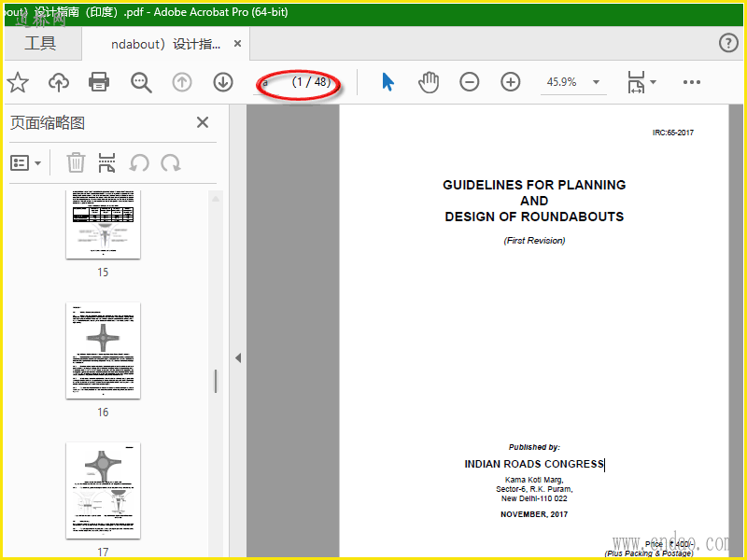Zoom out with minus button
Screen dimensions: 747x560
pos(470,82)
